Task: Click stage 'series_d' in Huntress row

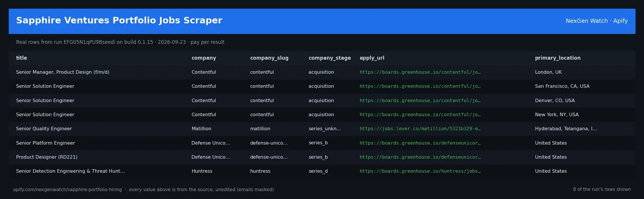Action: click(318, 171)
